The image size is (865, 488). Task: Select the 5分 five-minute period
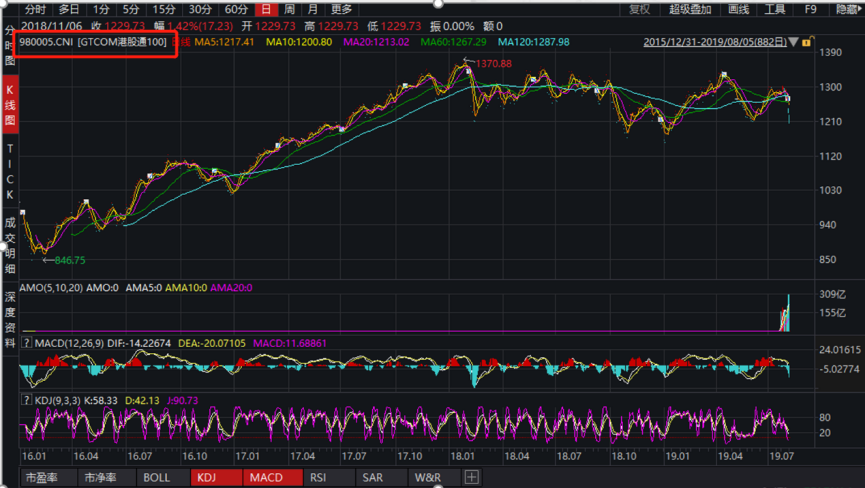(131, 9)
